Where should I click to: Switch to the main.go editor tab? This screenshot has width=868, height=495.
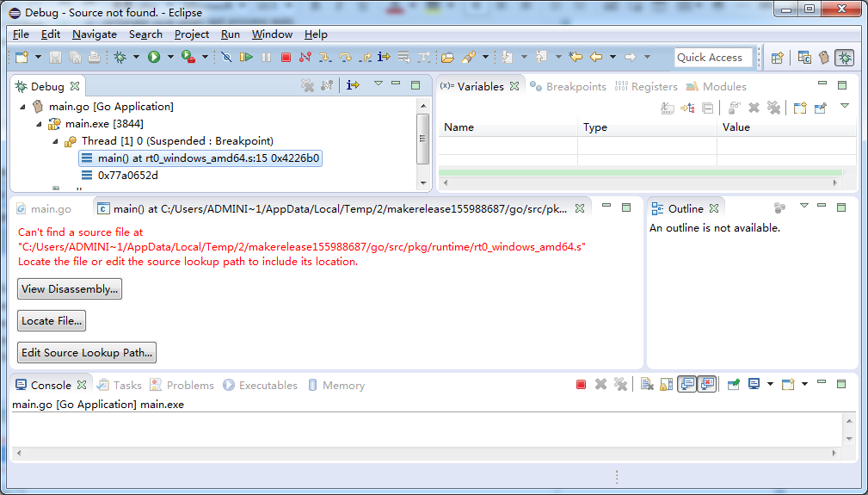click(x=44, y=208)
